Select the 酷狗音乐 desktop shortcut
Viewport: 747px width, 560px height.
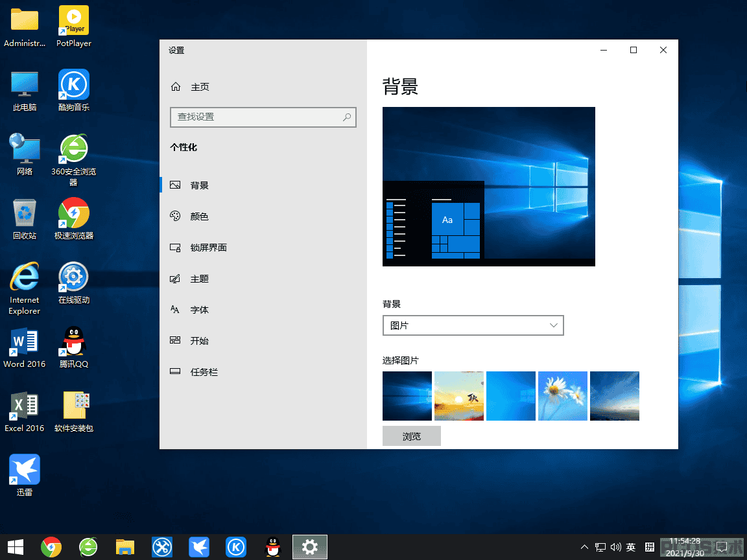pyautogui.click(x=73, y=91)
